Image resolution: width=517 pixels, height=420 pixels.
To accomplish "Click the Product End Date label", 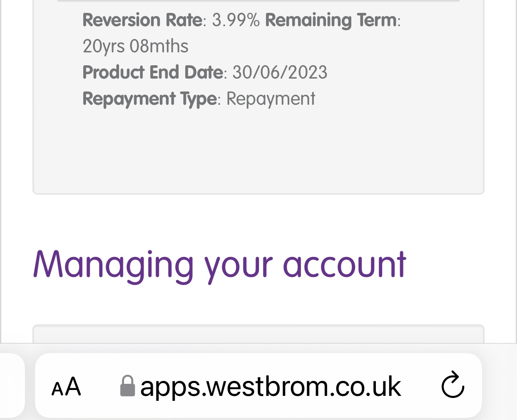I will click(x=153, y=72).
